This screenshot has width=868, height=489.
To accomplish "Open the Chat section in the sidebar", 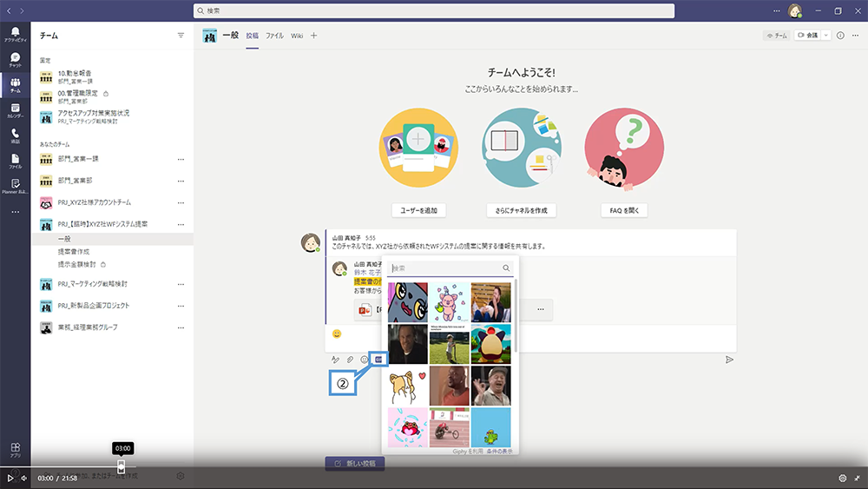I will (15, 60).
